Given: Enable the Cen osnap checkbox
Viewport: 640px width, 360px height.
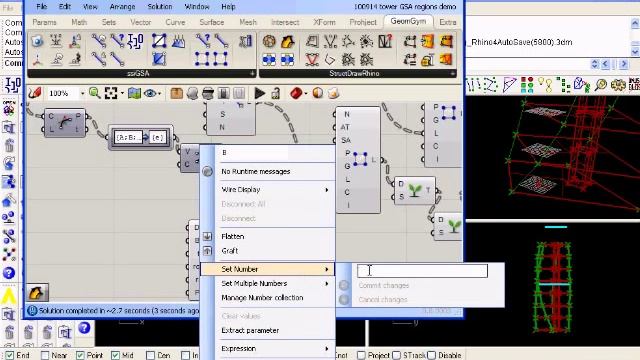Looking at the screenshot, I should [x=150, y=355].
